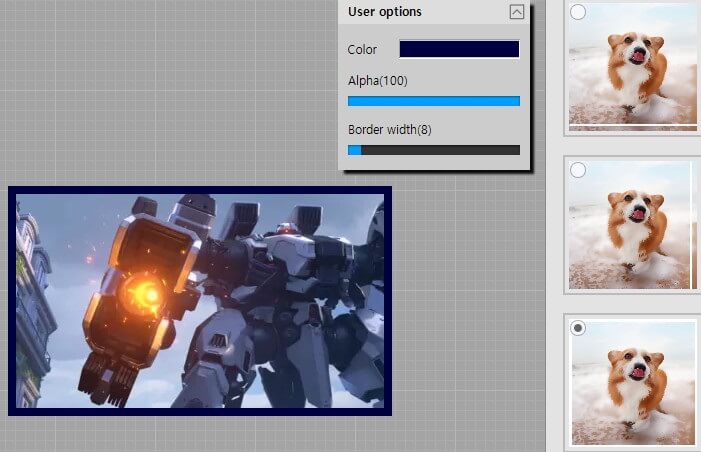Screen dimensions: 701x452
Task: Click the Color label text
Action: click(362, 50)
